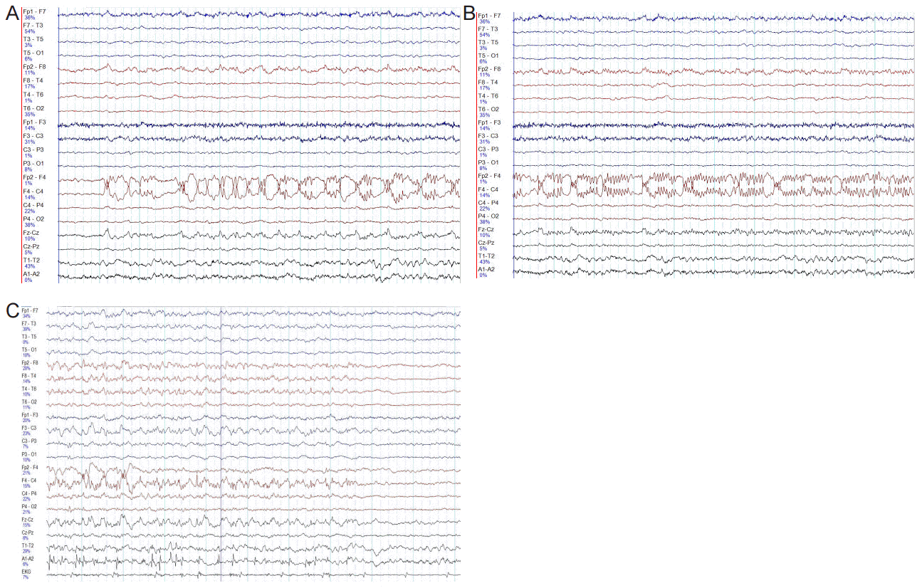The height and width of the screenshot is (588, 917).
Task: Click F3 - C3 label in panel C
Action: point(30,428)
